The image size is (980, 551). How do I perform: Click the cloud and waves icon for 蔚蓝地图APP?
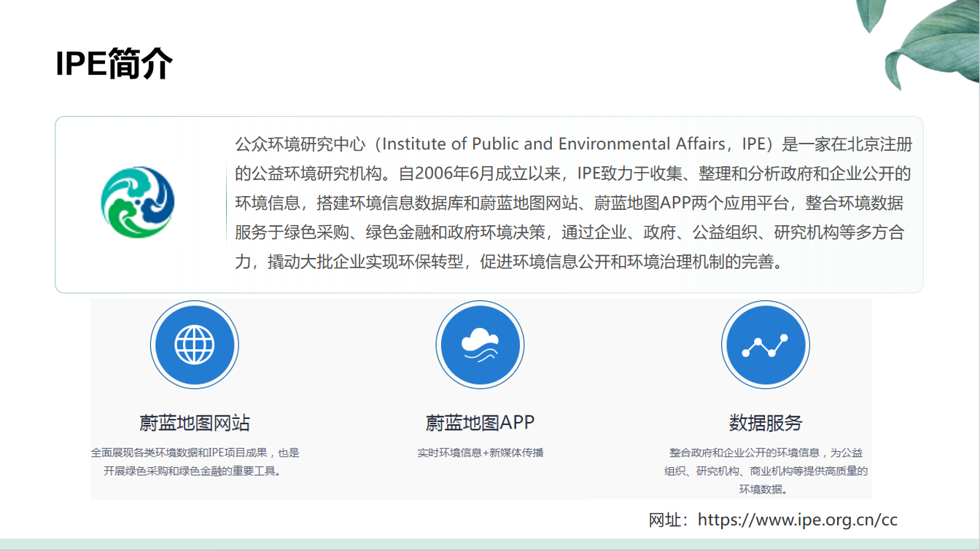(x=480, y=345)
